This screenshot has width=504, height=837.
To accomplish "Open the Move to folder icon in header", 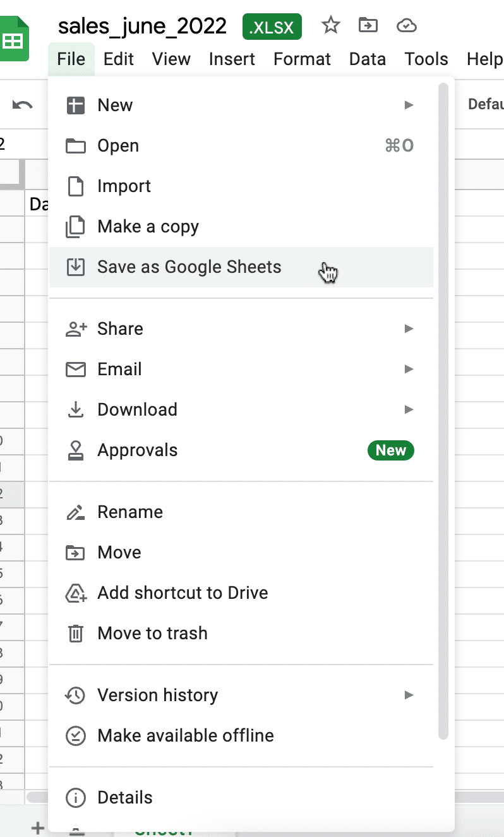I will (368, 26).
